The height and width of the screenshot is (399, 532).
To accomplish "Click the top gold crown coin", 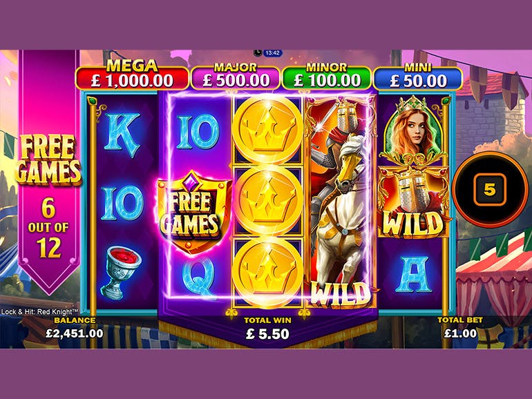I will coord(267,130).
